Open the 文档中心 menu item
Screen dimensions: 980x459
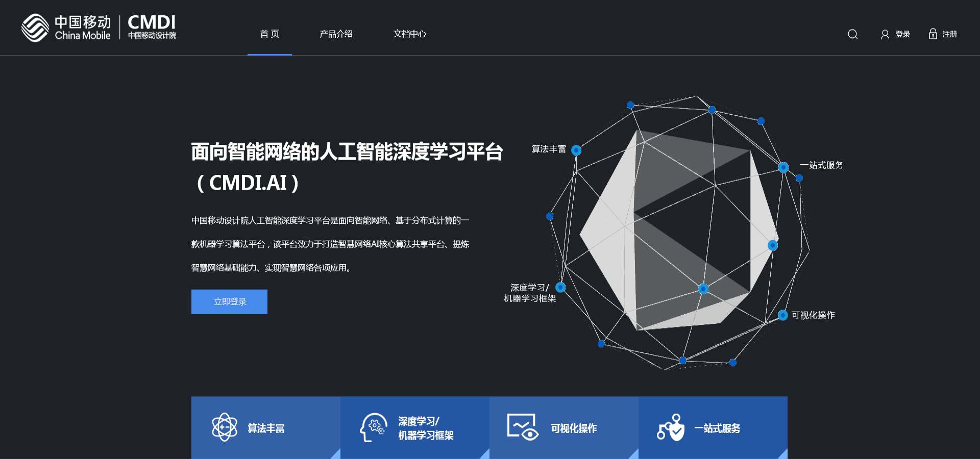409,34
